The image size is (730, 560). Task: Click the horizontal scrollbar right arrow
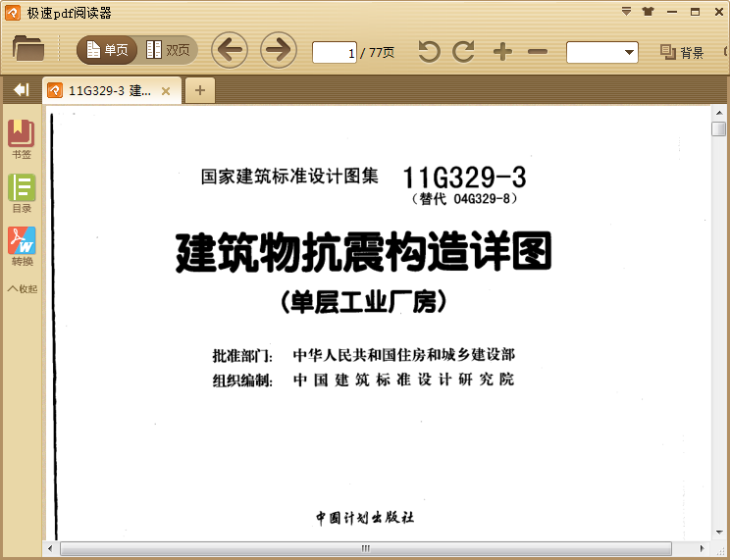703,549
